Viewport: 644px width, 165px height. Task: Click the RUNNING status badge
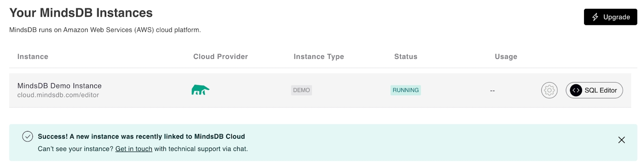tap(405, 90)
